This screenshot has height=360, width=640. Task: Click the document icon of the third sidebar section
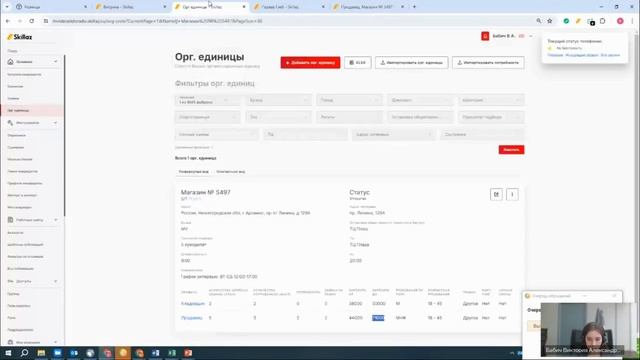(10, 220)
